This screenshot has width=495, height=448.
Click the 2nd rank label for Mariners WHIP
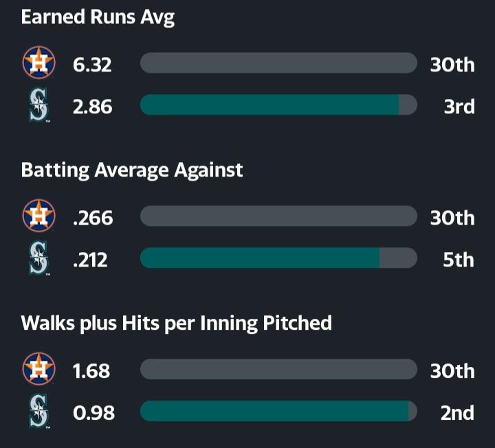pos(457,412)
